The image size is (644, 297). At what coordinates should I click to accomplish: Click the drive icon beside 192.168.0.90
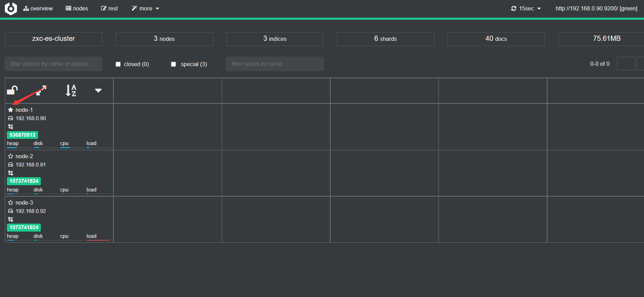pyautogui.click(x=11, y=118)
